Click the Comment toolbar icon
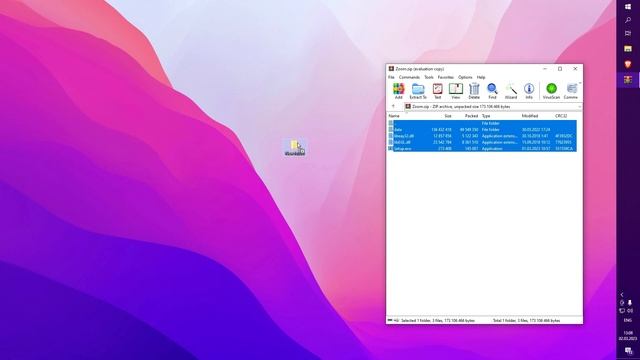The image size is (640, 360). coord(571,91)
